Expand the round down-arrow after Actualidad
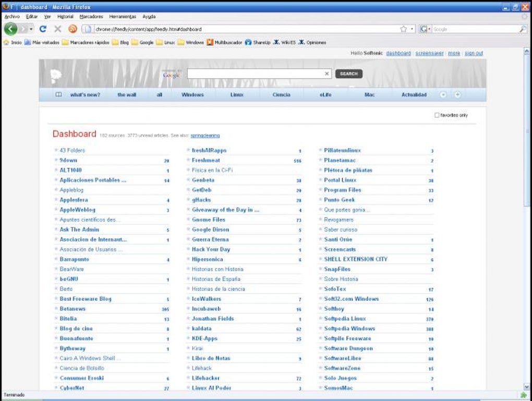Screen dimensions: 532x401 443,95
